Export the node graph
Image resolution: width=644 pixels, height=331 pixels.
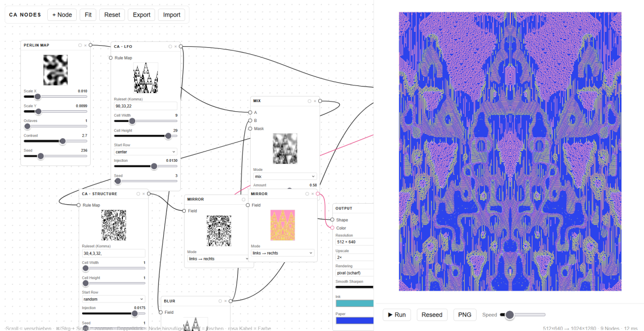[x=142, y=15]
